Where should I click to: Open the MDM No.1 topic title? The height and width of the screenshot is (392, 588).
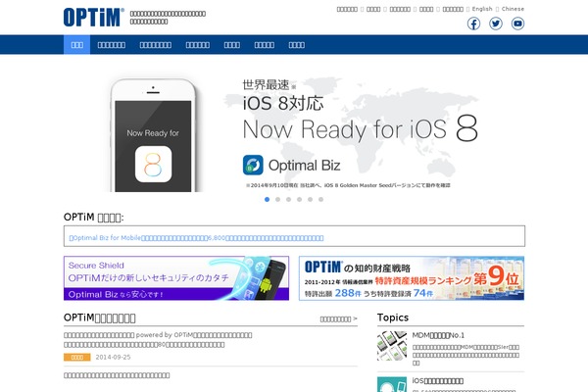tap(438, 335)
